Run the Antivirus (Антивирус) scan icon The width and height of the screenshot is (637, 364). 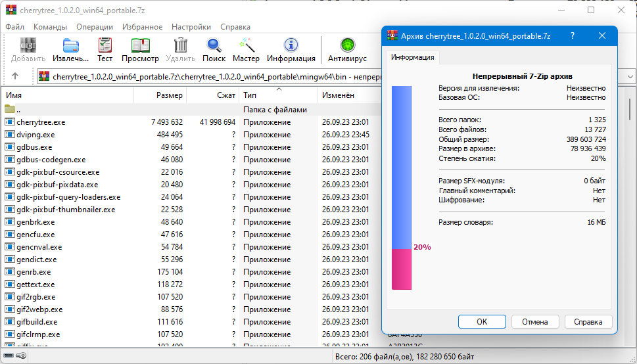pos(347,45)
